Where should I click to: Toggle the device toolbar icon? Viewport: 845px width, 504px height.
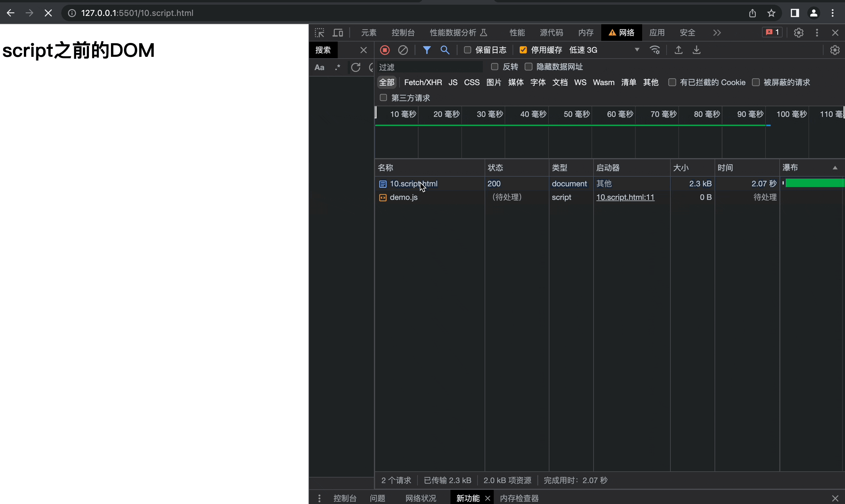338,33
